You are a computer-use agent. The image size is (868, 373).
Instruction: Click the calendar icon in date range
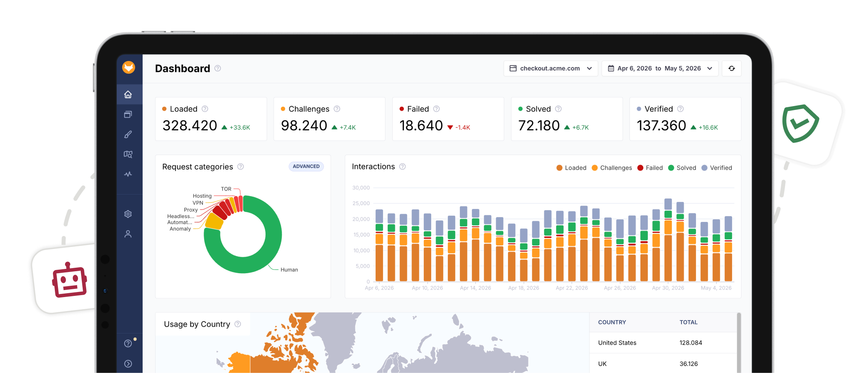click(611, 68)
